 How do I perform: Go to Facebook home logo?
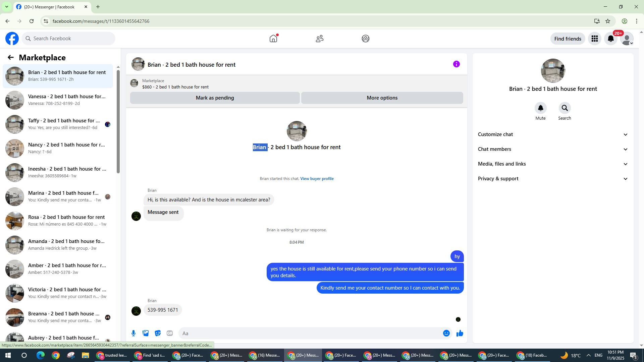(x=12, y=39)
